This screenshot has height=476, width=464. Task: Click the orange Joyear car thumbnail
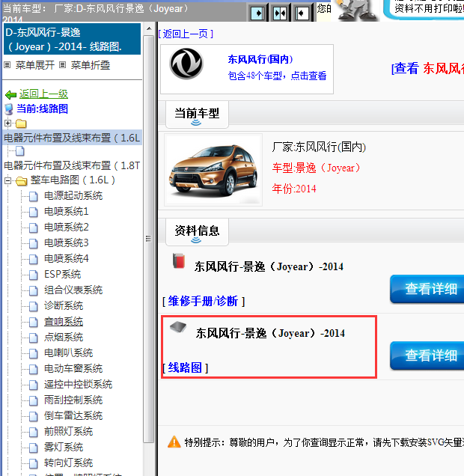click(213, 171)
